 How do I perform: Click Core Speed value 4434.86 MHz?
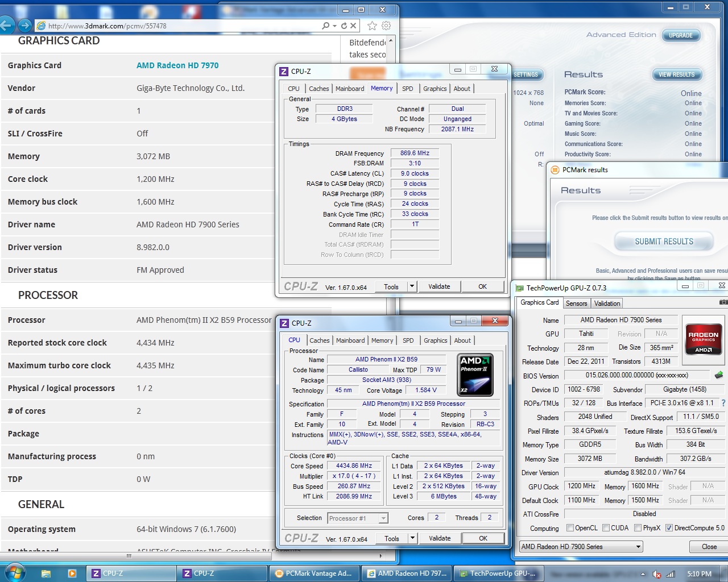click(354, 465)
